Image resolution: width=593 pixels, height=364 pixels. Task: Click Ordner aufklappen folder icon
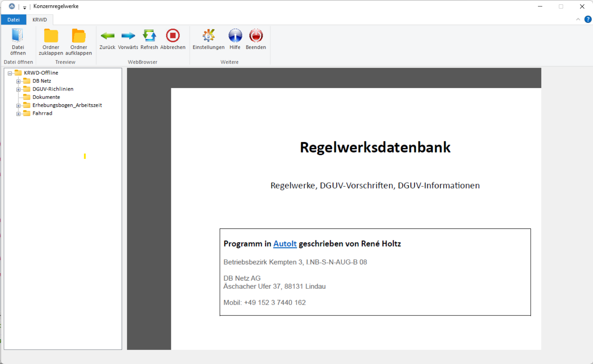click(x=78, y=36)
